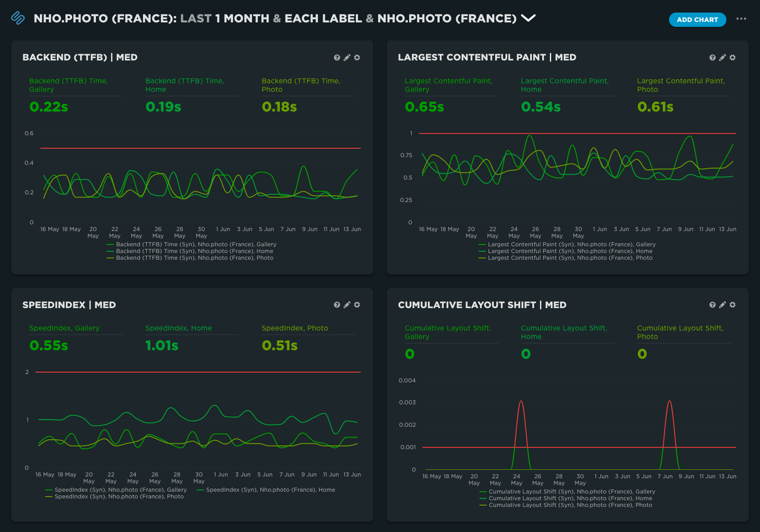Edit the Backend (TTFB) chart

347,58
